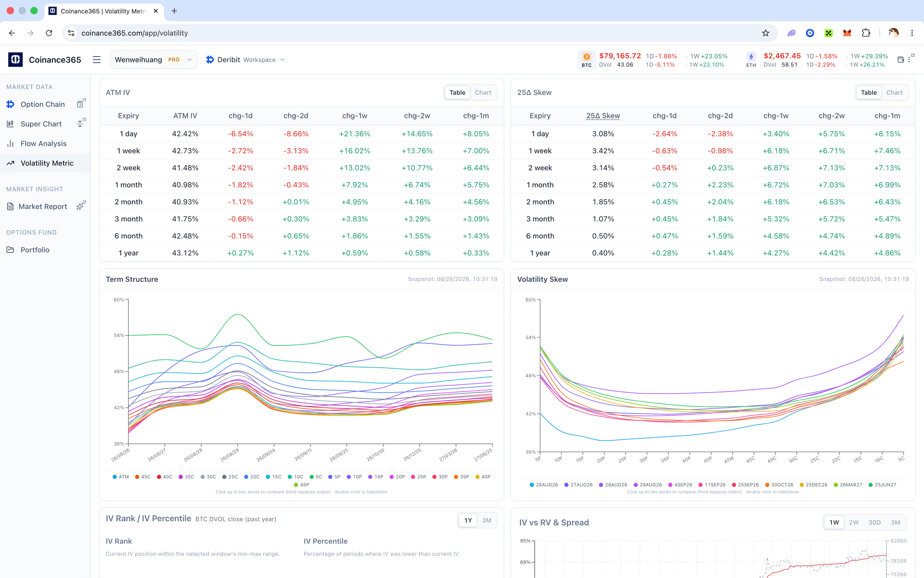Click the blue circle extension icon
This screenshot has height=578, width=924.
pos(810,33)
